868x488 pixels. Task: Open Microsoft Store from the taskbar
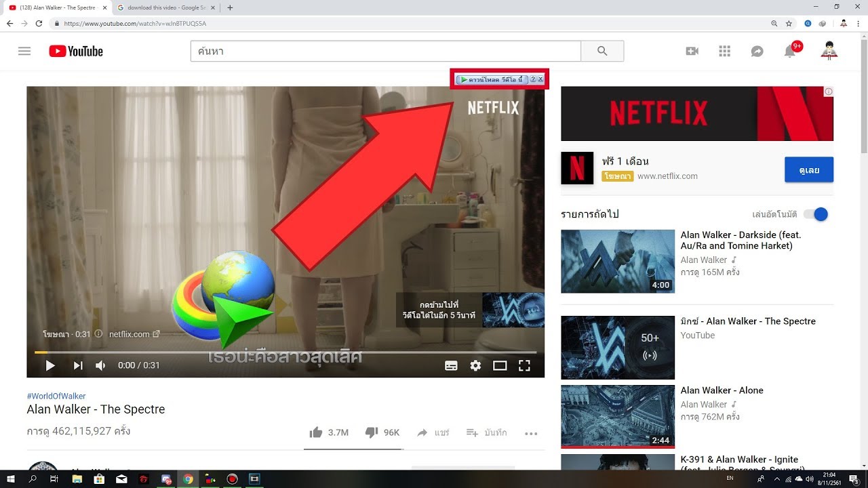tap(99, 479)
